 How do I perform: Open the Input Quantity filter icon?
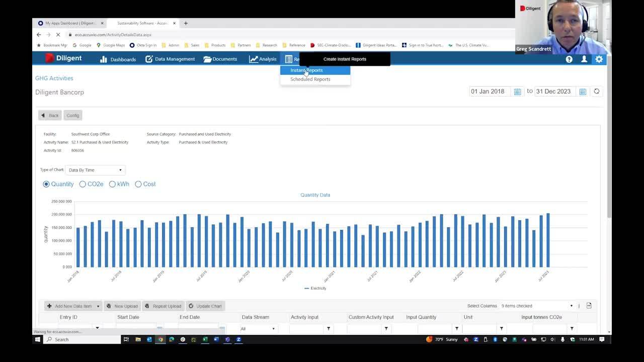click(456, 328)
